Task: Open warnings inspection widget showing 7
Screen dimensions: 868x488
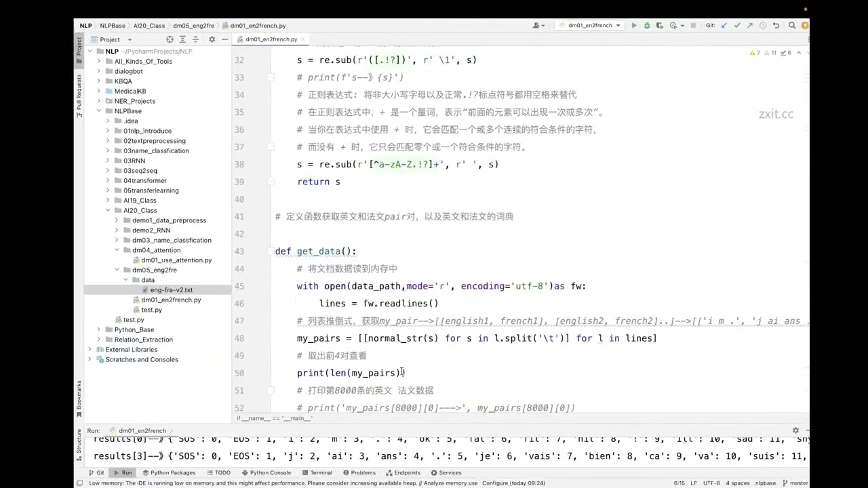Action: click(x=754, y=53)
